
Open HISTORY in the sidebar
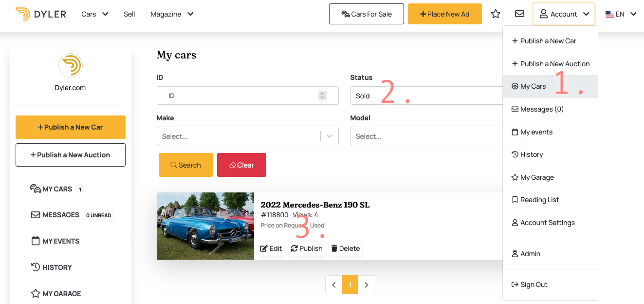[x=51, y=267]
